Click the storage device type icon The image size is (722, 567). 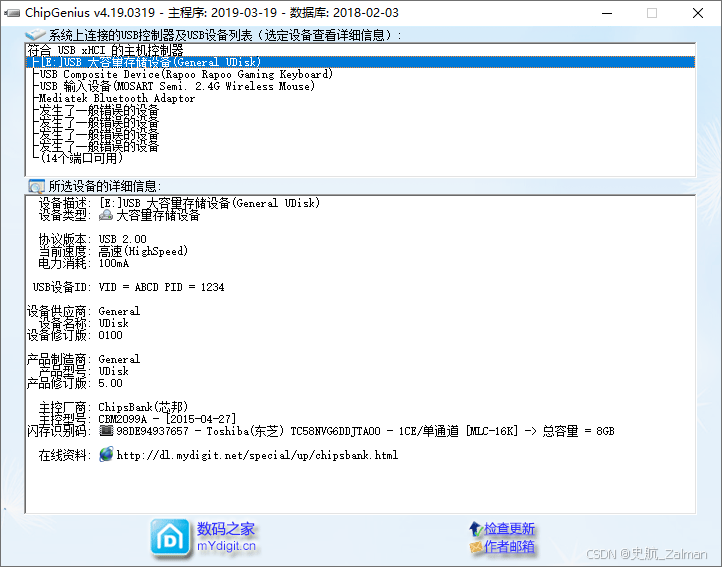(106, 215)
